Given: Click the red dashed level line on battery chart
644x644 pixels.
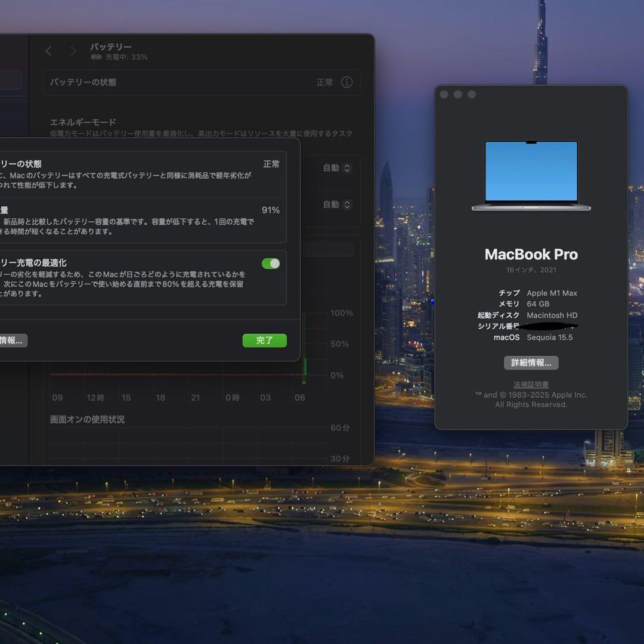Looking at the screenshot, I should (179, 374).
